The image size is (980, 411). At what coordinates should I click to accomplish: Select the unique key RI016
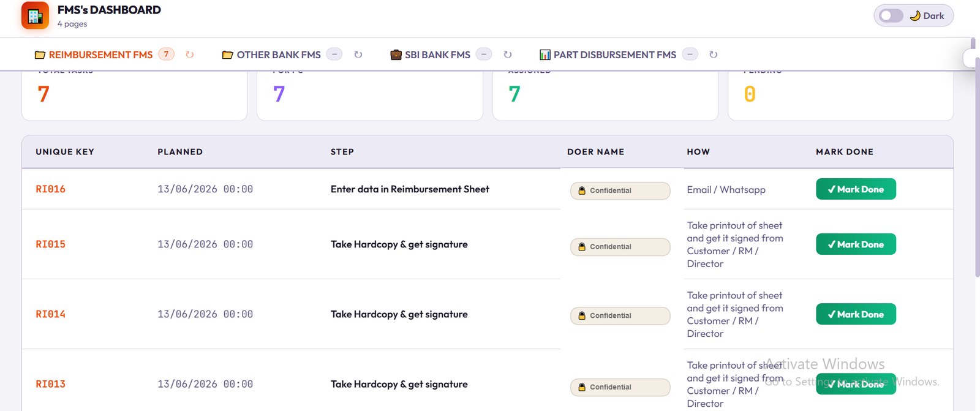50,189
